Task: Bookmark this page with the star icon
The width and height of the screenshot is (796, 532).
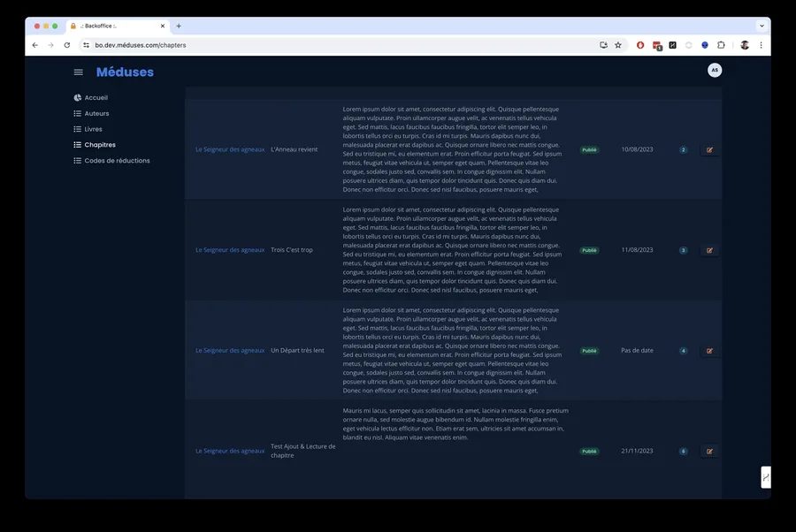Action: coord(618,45)
